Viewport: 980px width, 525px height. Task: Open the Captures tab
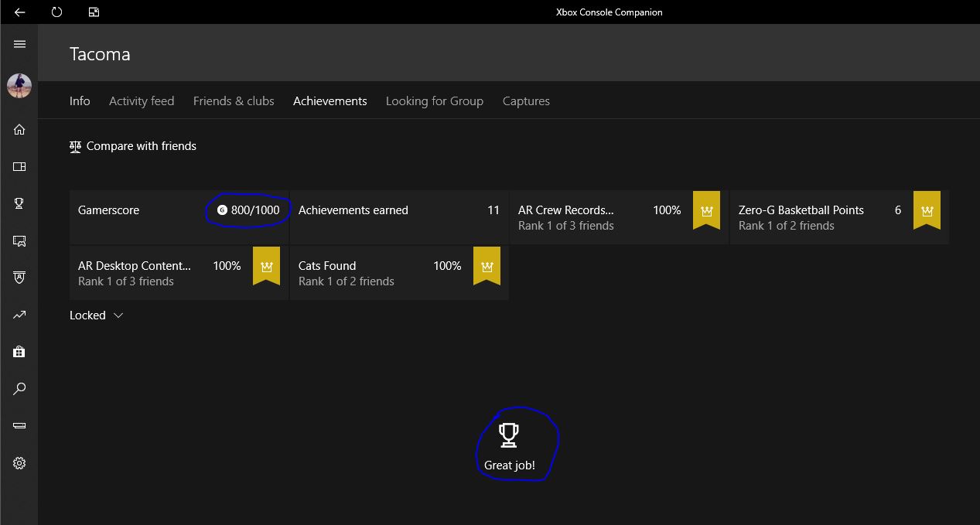(526, 101)
